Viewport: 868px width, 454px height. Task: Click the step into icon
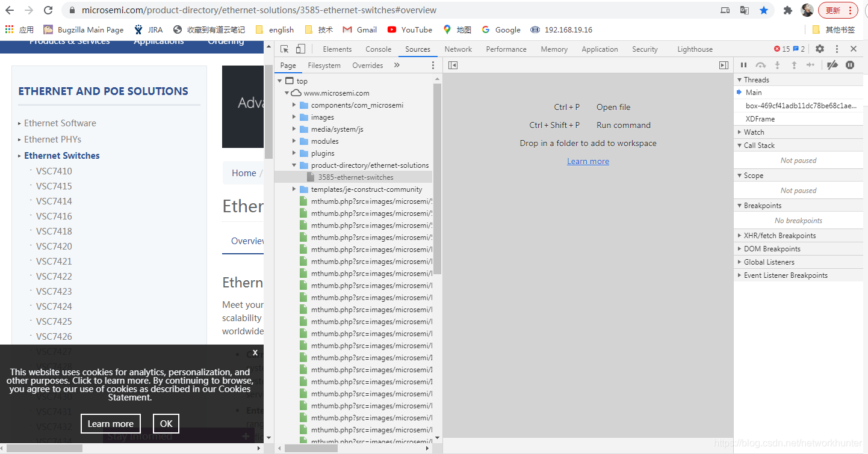tap(777, 65)
